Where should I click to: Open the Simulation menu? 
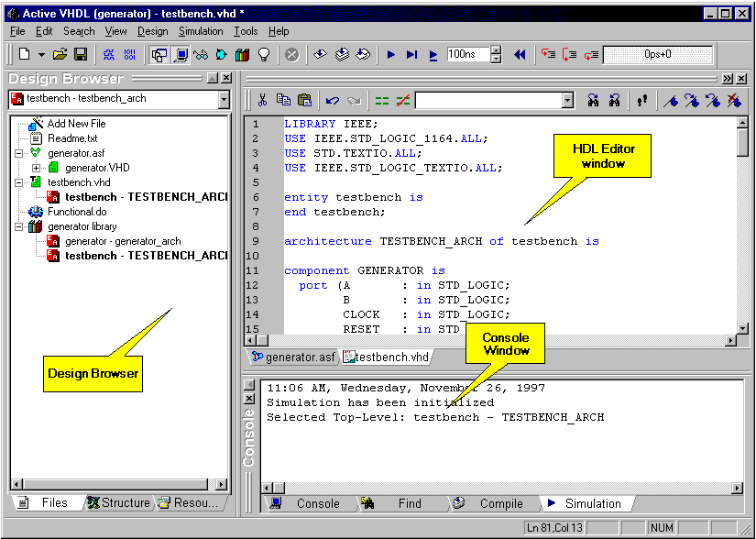coord(200,31)
